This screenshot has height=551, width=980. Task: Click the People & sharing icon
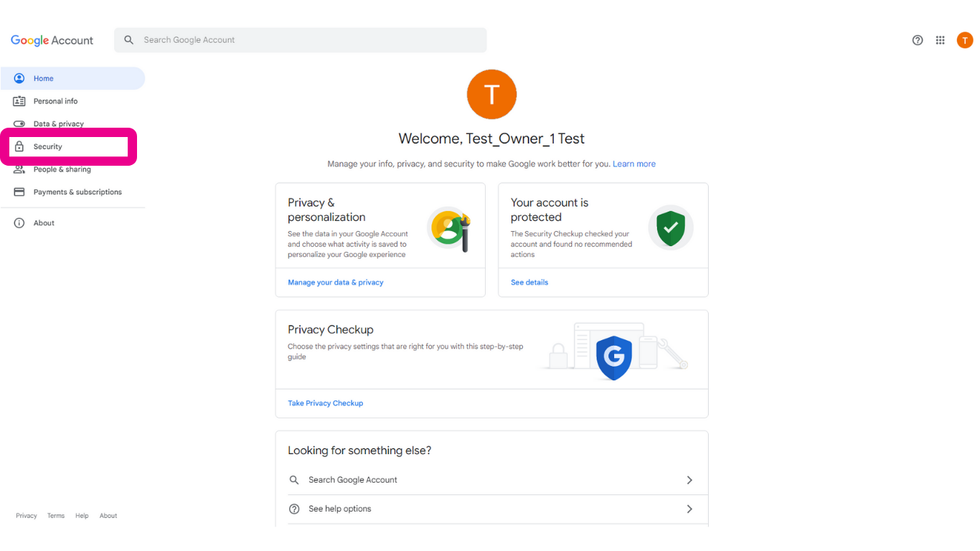click(19, 169)
